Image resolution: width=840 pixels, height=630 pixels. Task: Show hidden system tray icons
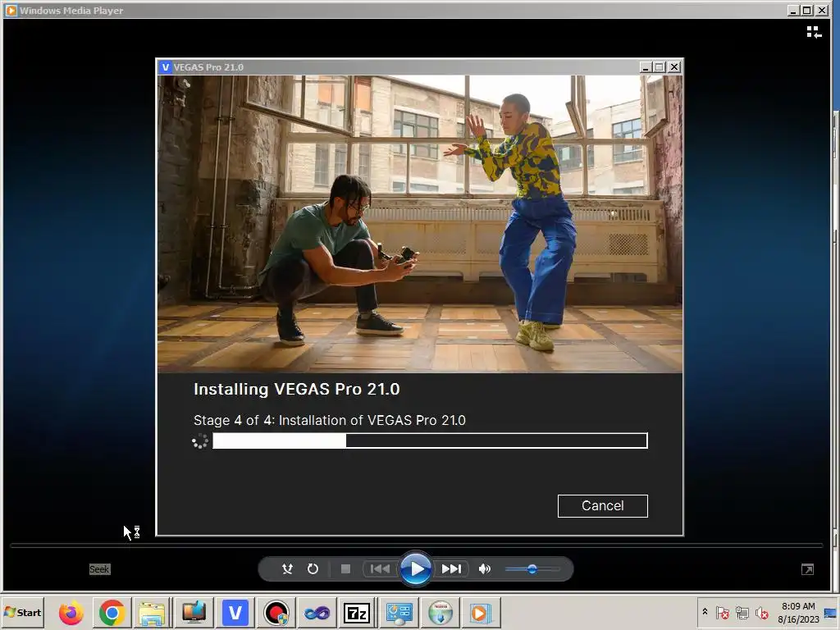(x=705, y=612)
